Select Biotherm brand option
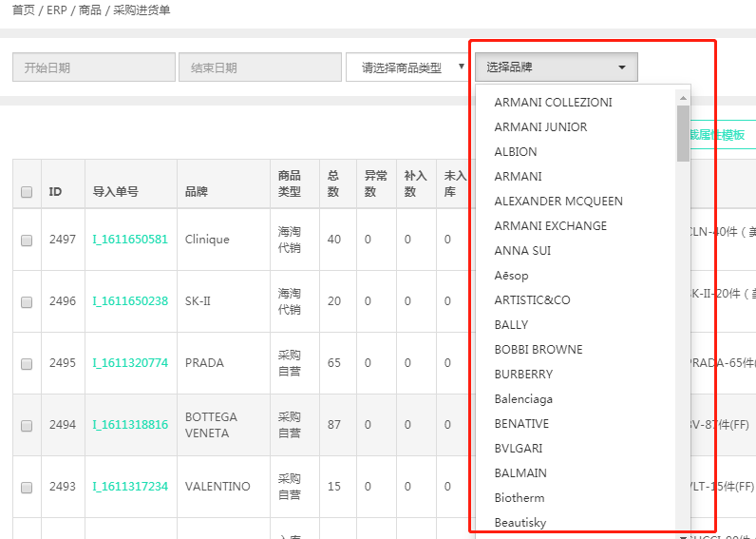Image resolution: width=756 pixels, height=539 pixels. (x=520, y=497)
